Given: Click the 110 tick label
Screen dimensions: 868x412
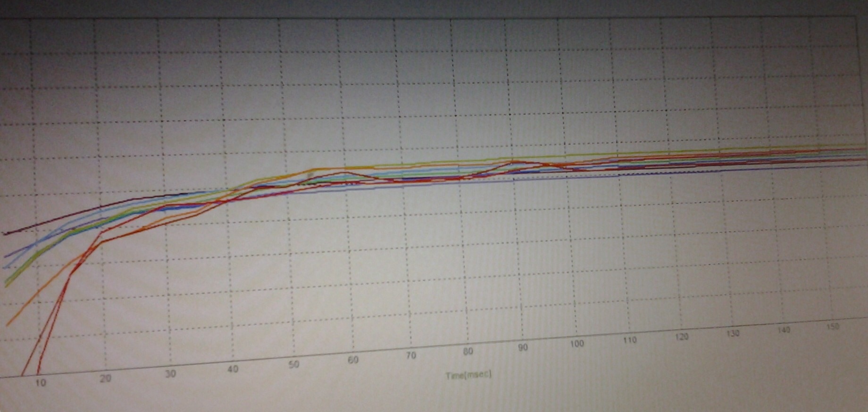Looking at the screenshot, I should point(629,340).
